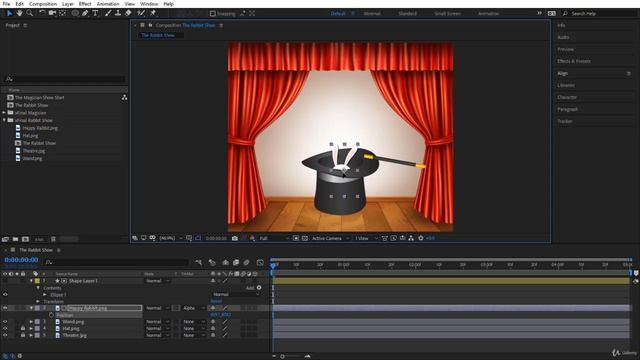
Task: Click the Interpret Footage icon in Project panel
Action: (x=5, y=239)
